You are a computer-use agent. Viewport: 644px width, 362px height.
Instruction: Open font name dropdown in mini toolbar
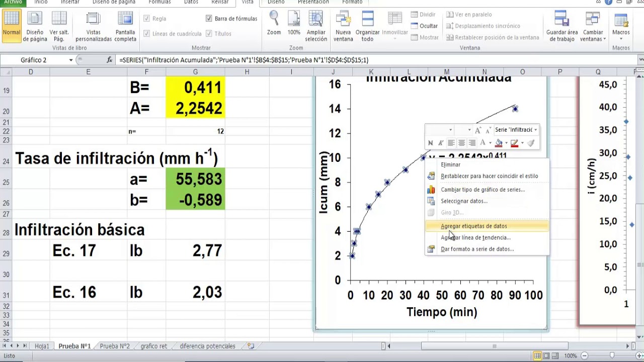click(450, 130)
